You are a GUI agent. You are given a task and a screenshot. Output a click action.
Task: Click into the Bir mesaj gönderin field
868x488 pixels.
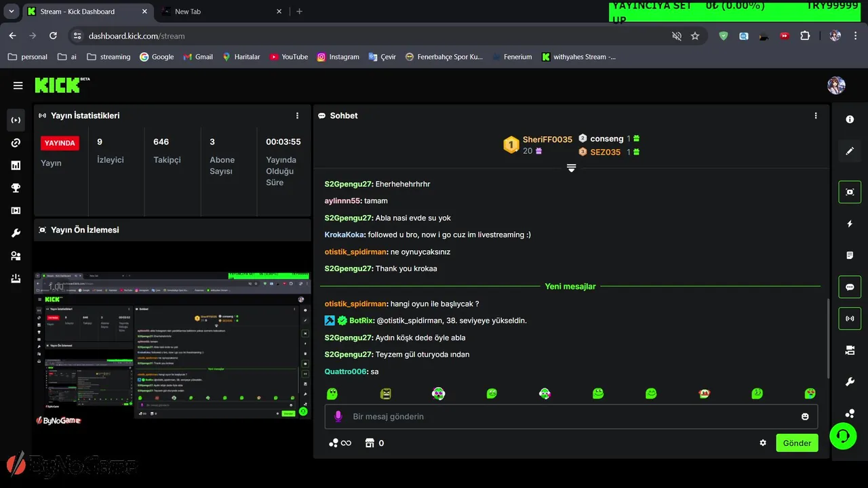click(x=571, y=416)
